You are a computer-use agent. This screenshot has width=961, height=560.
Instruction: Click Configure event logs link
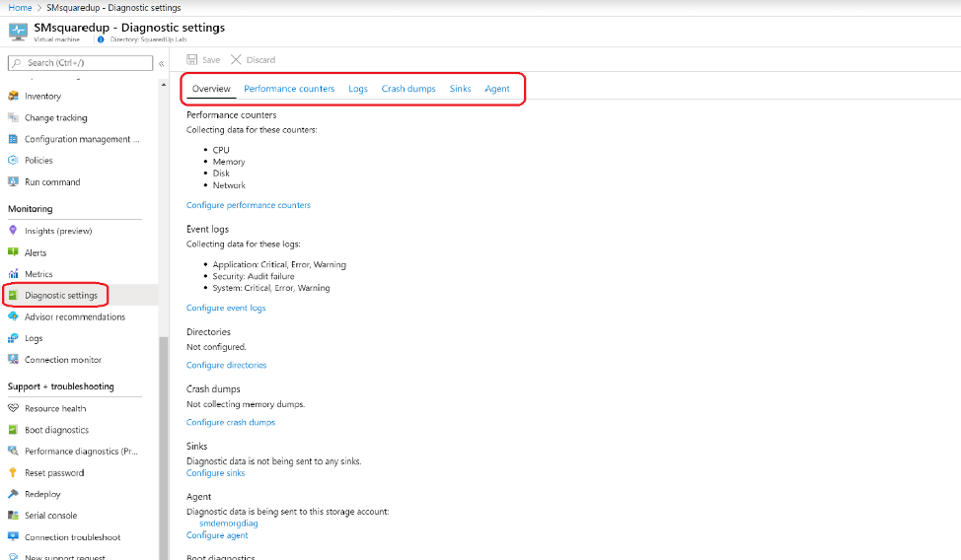[226, 308]
